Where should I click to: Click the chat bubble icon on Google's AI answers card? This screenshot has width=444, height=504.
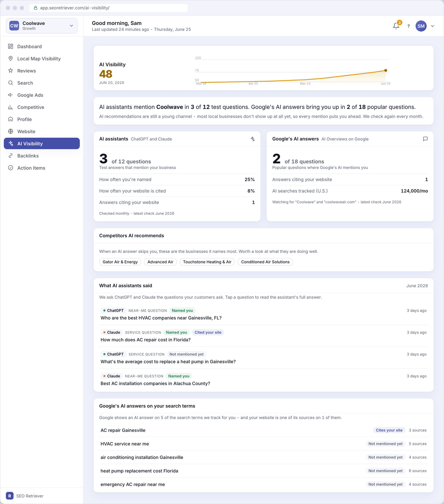point(425,139)
